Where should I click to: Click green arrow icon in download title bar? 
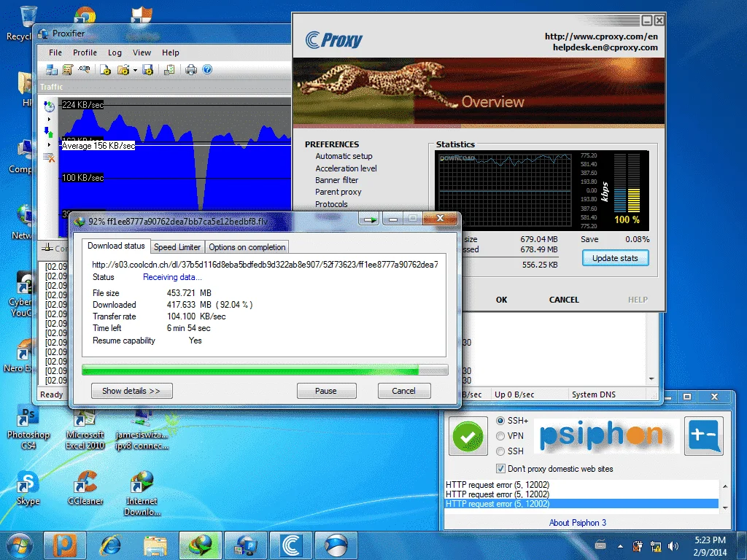point(369,219)
